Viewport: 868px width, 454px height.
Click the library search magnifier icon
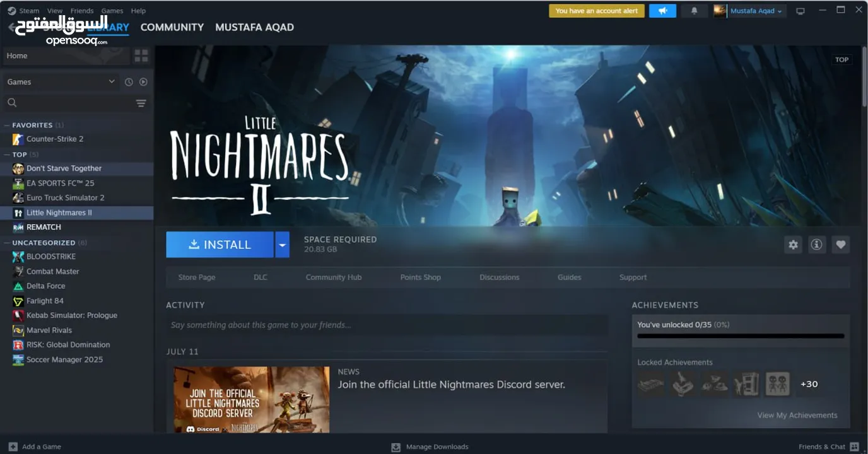[x=12, y=102]
